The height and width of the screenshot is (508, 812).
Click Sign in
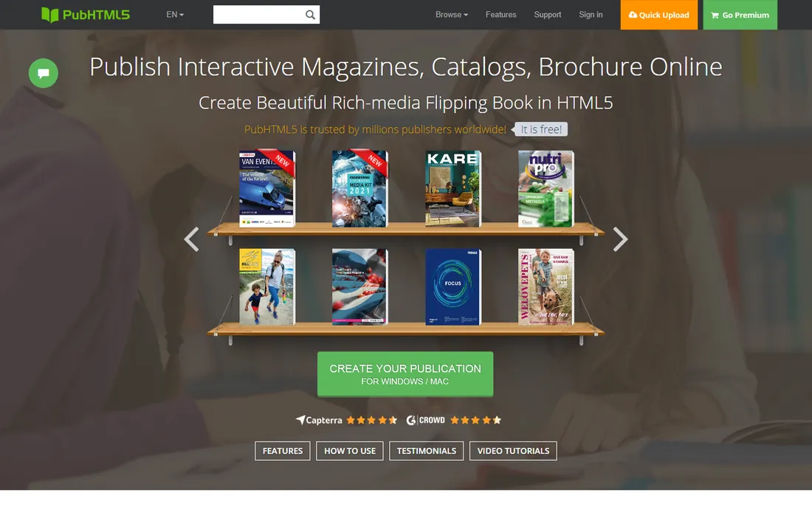(591, 15)
